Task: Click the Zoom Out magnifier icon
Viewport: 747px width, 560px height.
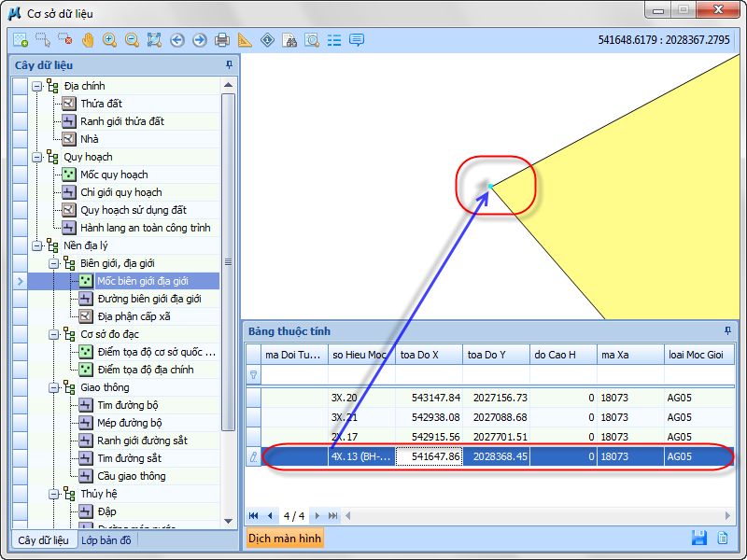Action: (x=133, y=40)
